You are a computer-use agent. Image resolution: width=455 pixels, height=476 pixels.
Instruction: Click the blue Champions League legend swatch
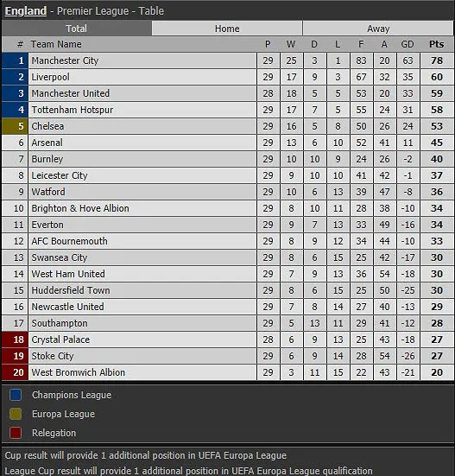(x=16, y=395)
